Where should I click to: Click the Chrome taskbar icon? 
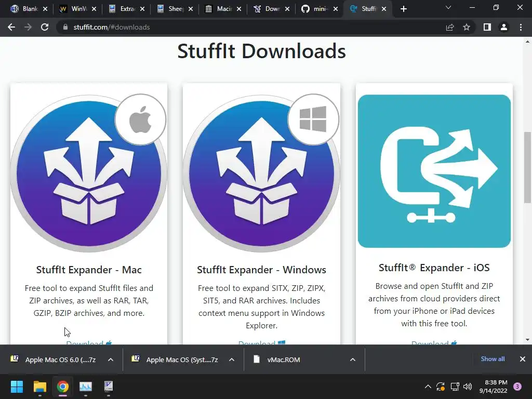tap(63, 387)
